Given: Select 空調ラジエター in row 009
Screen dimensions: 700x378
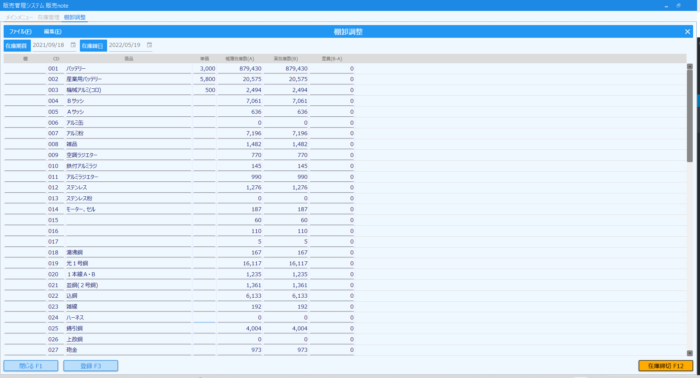Looking at the screenshot, I should (129, 155).
